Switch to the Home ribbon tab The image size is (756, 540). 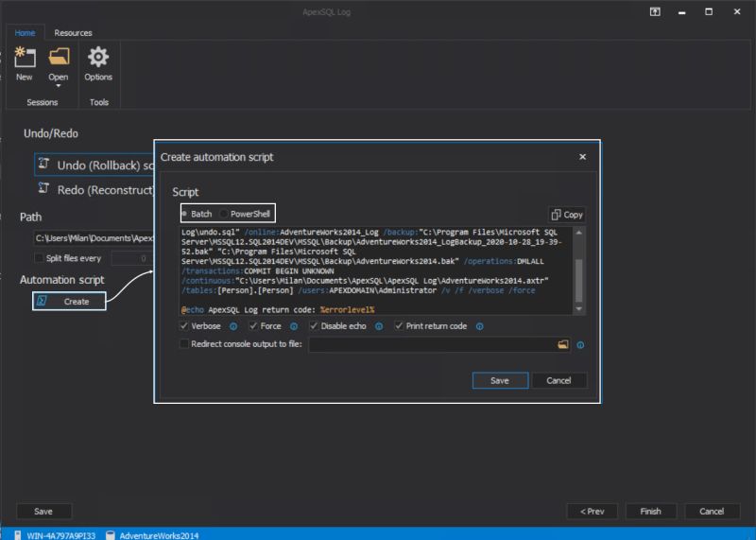click(25, 33)
